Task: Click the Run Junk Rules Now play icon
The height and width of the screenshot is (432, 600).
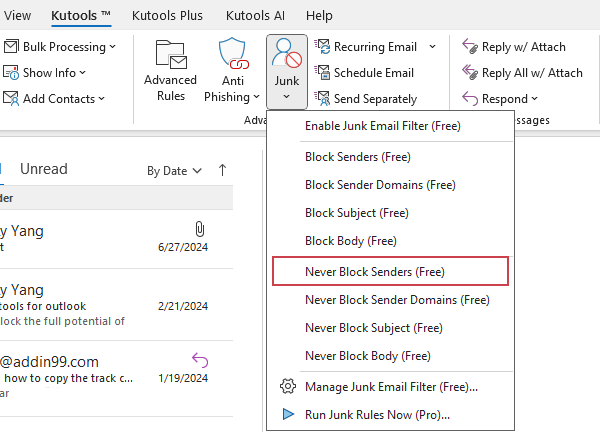Action: (x=288, y=414)
